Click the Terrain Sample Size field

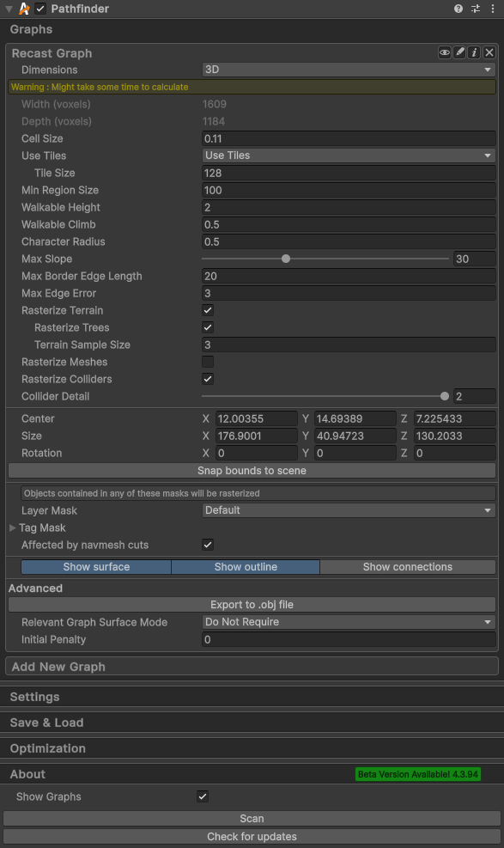[x=349, y=345]
